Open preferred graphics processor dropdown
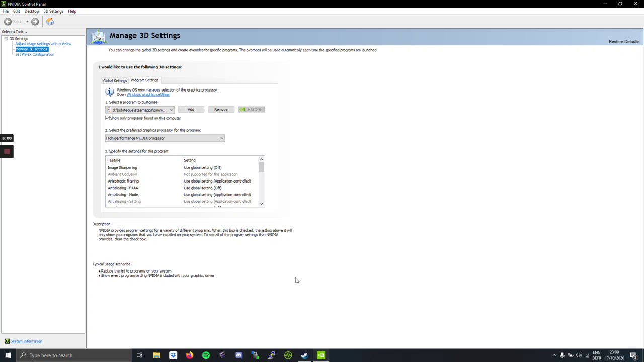Image resolution: width=644 pixels, height=362 pixels. (165, 138)
